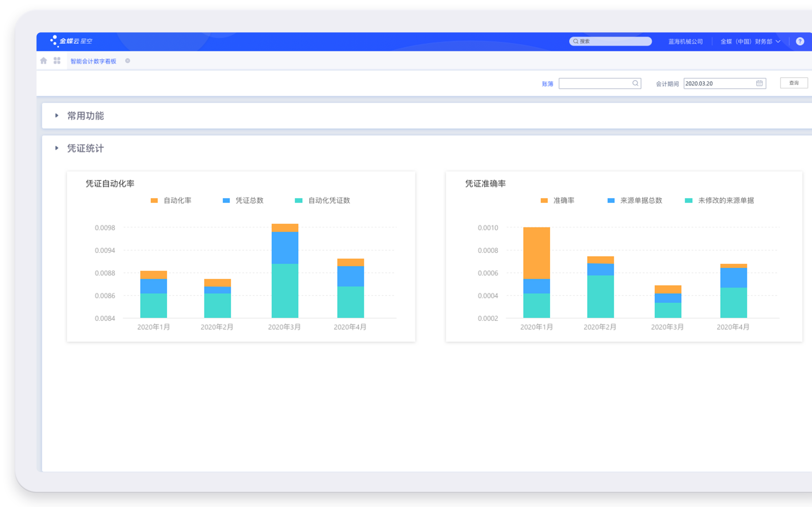
Task: Toggle the 自动化率 legend series
Action: pos(171,201)
